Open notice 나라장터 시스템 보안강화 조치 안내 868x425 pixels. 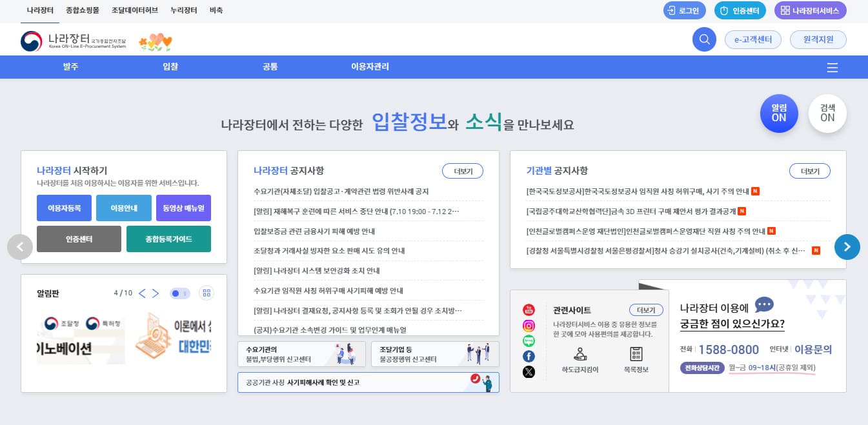(x=317, y=270)
